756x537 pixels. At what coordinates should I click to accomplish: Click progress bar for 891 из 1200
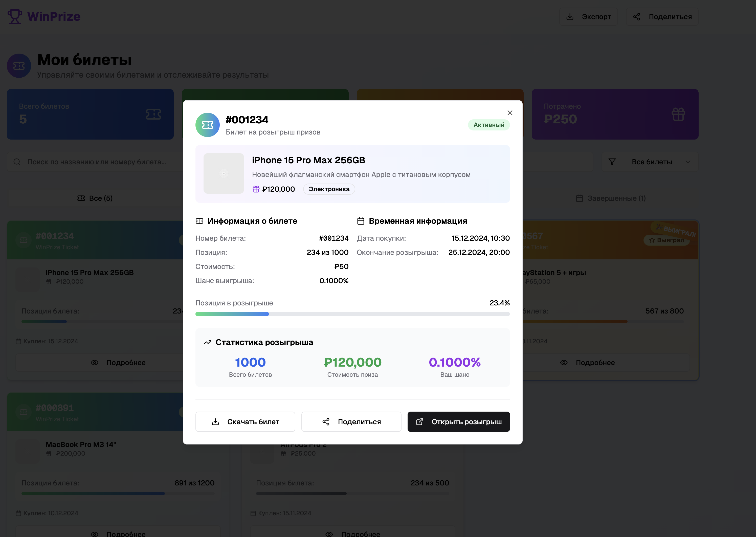pos(118,493)
